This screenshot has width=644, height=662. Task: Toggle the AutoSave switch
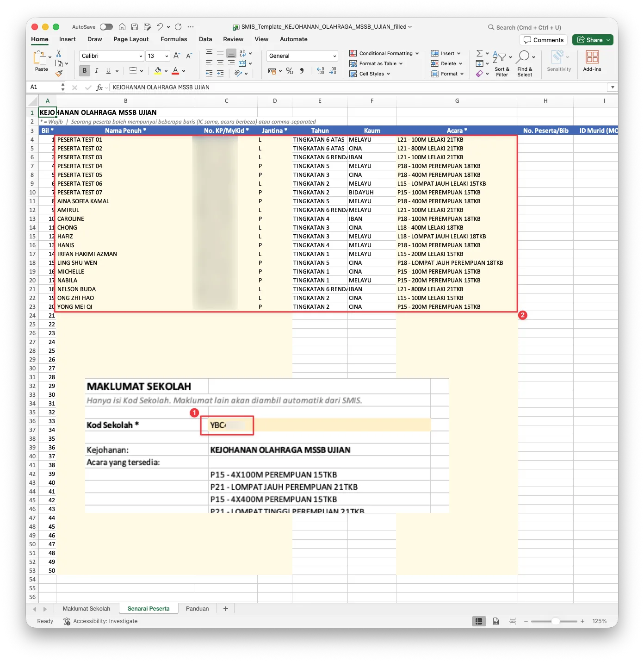106,27
